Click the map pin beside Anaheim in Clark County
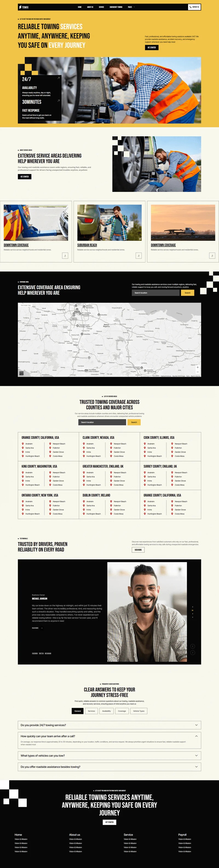The width and height of the screenshot is (219, 868). pyautogui.click(x=84, y=444)
